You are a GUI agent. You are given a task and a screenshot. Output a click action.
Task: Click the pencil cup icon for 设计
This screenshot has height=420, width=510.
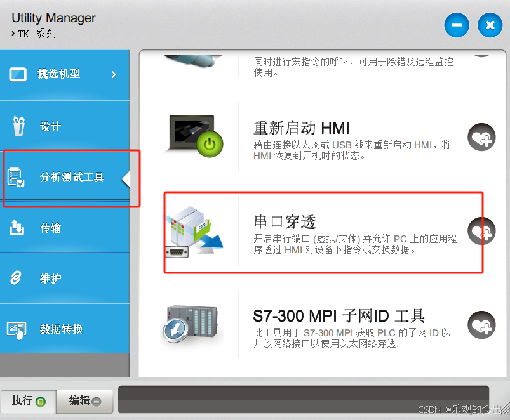[x=18, y=126]
